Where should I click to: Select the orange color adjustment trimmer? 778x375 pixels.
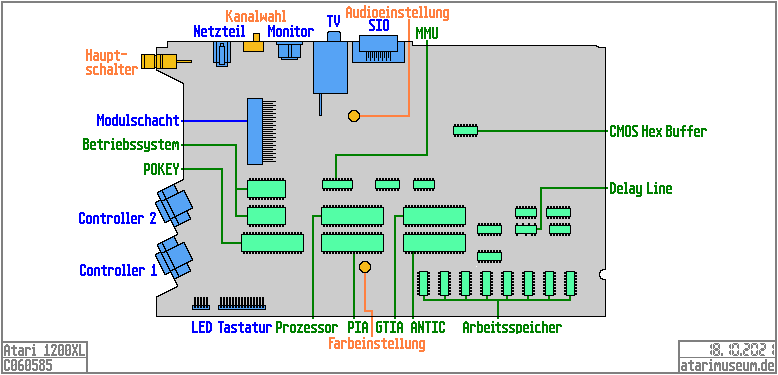(x=365, y=267)
